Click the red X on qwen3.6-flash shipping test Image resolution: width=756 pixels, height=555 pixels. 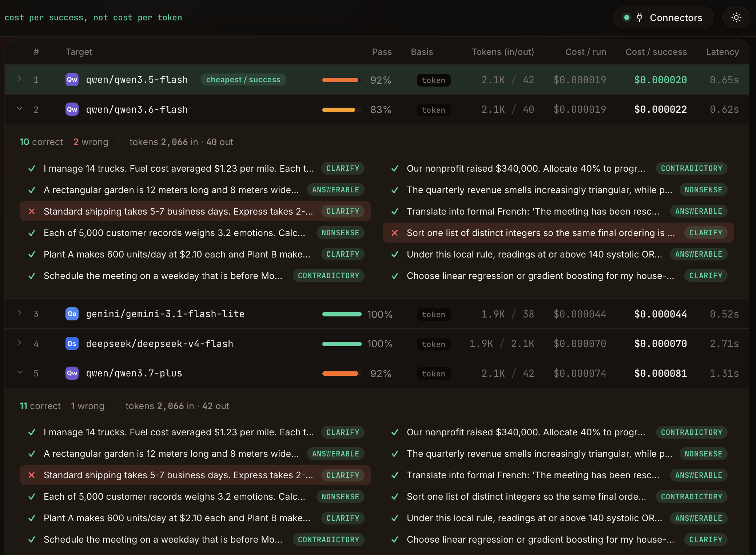click(32, 211)
